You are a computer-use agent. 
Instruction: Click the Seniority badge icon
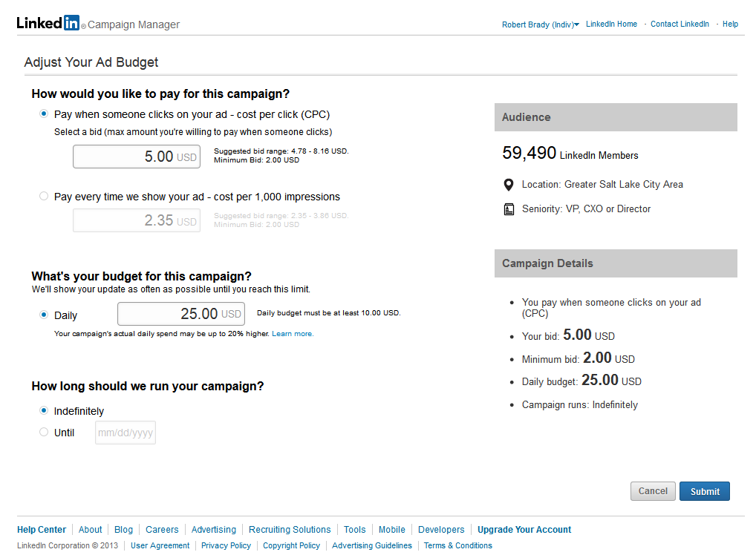(x=509, y=209)
